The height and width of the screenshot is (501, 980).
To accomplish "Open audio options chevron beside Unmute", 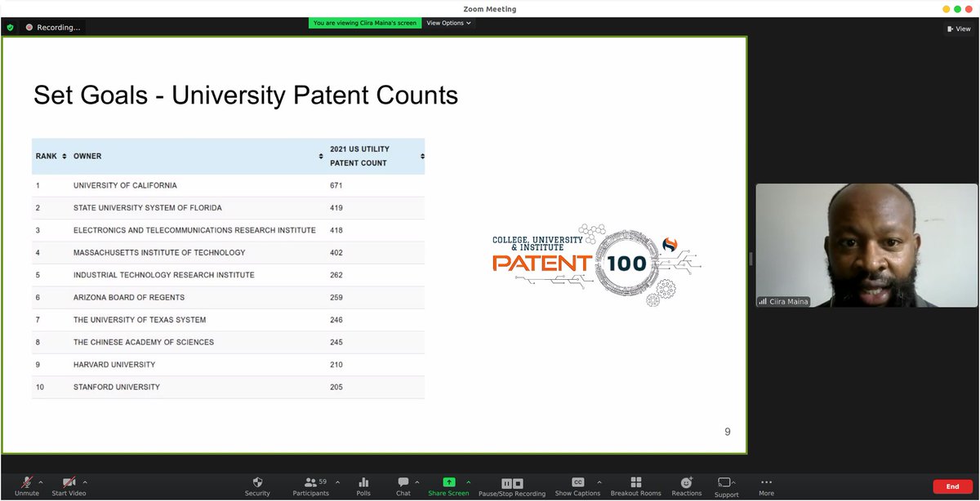I will coord(41,481).
